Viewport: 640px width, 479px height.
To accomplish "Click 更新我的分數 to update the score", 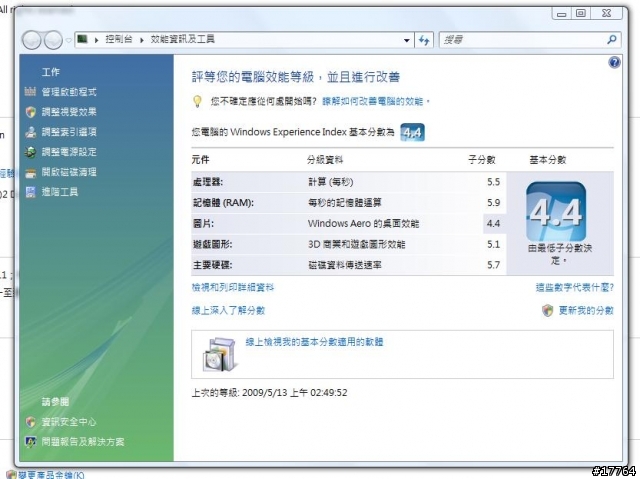I will [586, 310].
